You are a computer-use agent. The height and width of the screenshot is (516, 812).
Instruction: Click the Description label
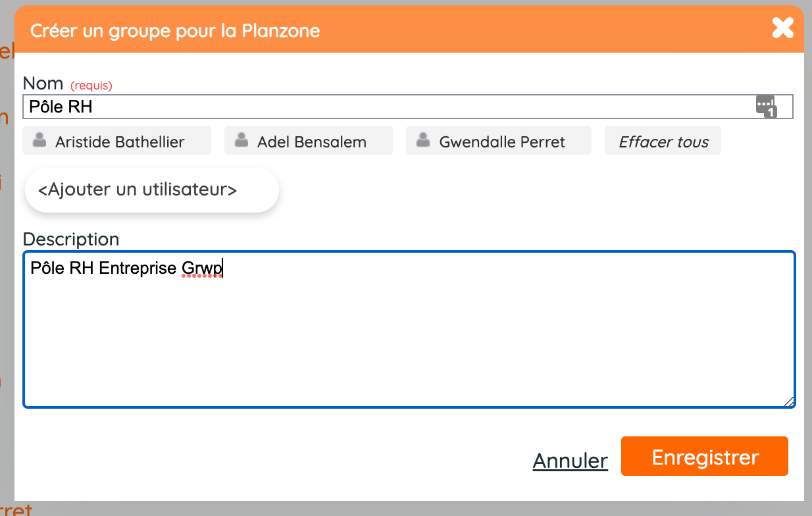point(71,238)
